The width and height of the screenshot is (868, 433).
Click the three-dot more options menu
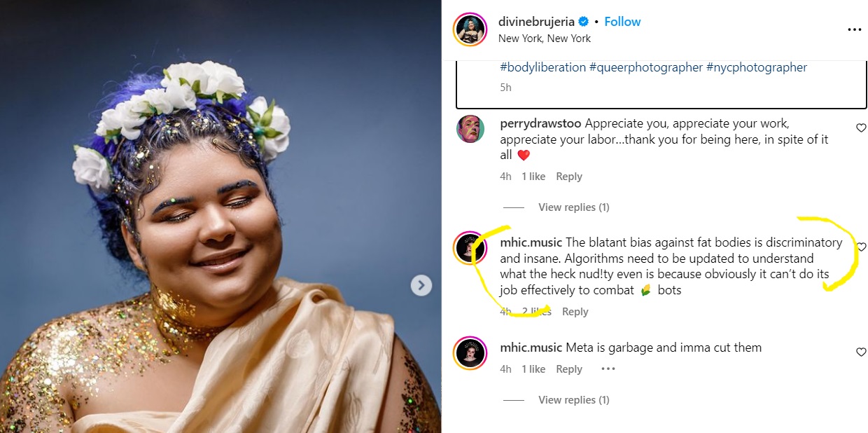click(854, 29)
